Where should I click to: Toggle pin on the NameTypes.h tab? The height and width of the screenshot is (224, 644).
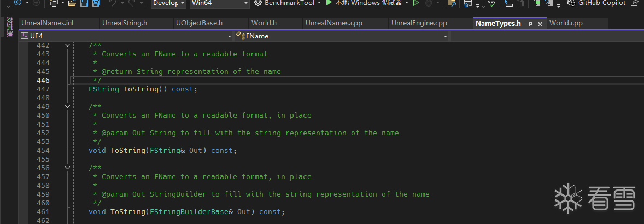click(530, 24)
